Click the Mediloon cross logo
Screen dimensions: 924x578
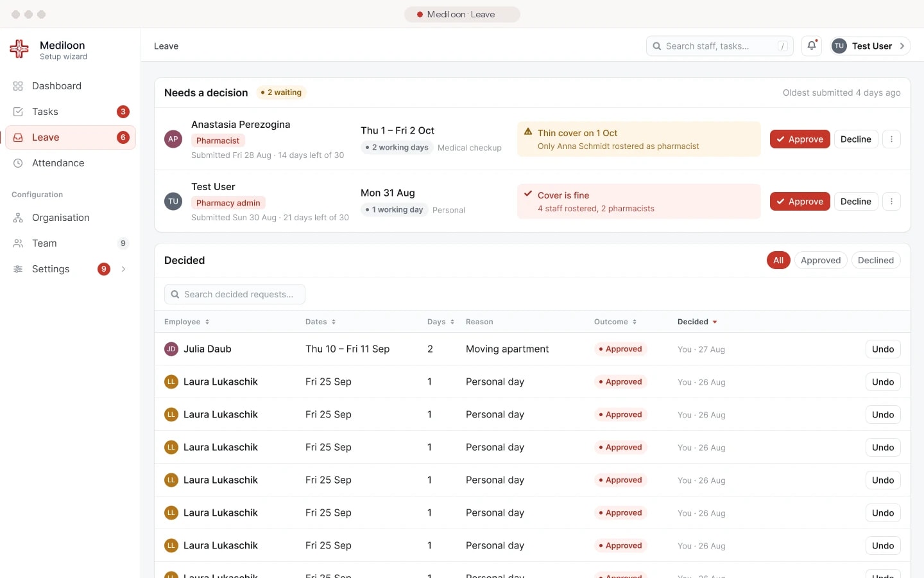pos(19,49)
